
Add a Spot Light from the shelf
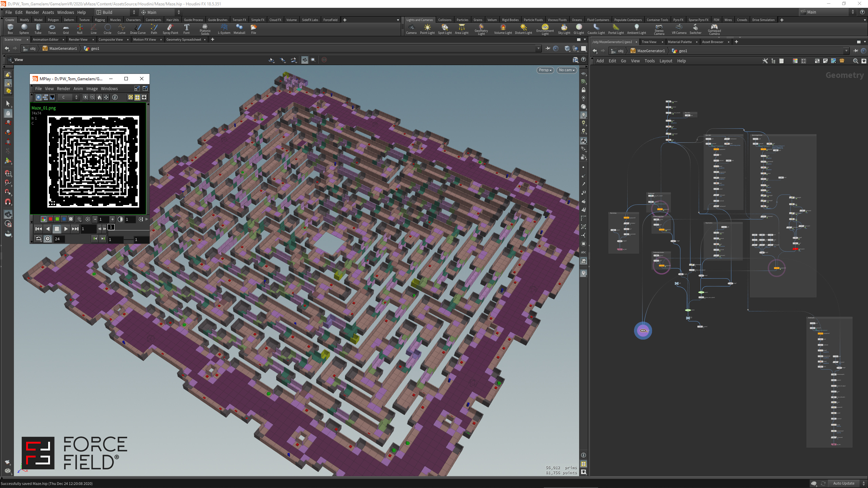[445, 29]
